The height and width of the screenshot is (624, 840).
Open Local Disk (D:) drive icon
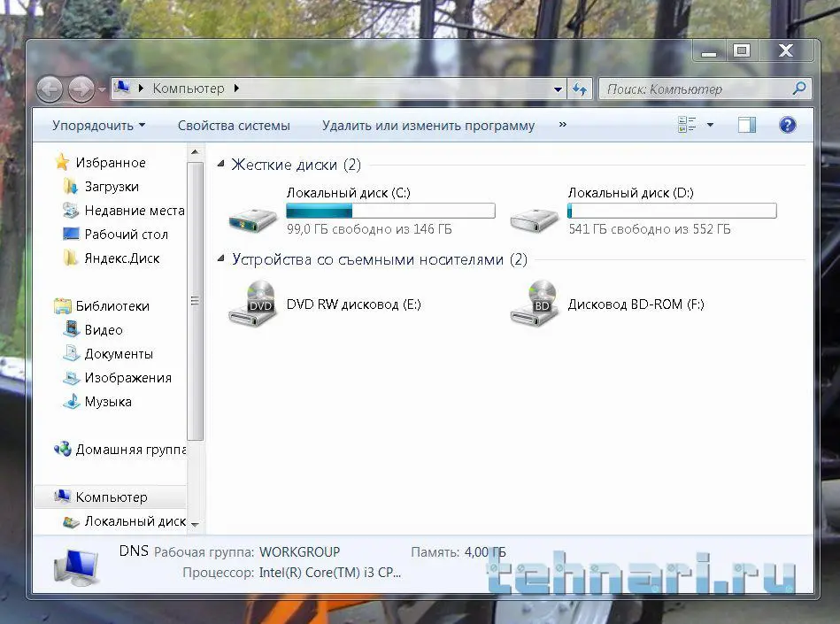click(x=534, y=220)
